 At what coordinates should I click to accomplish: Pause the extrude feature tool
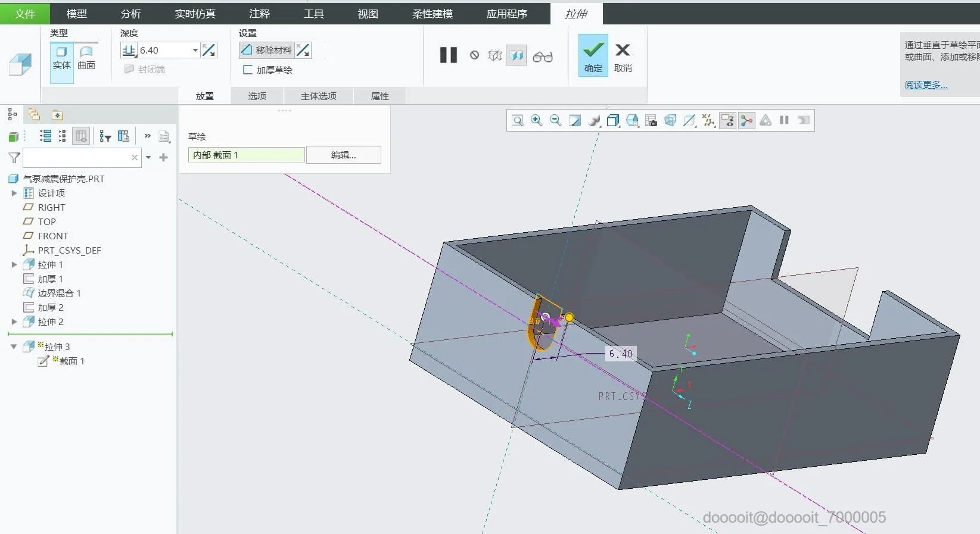448,55
